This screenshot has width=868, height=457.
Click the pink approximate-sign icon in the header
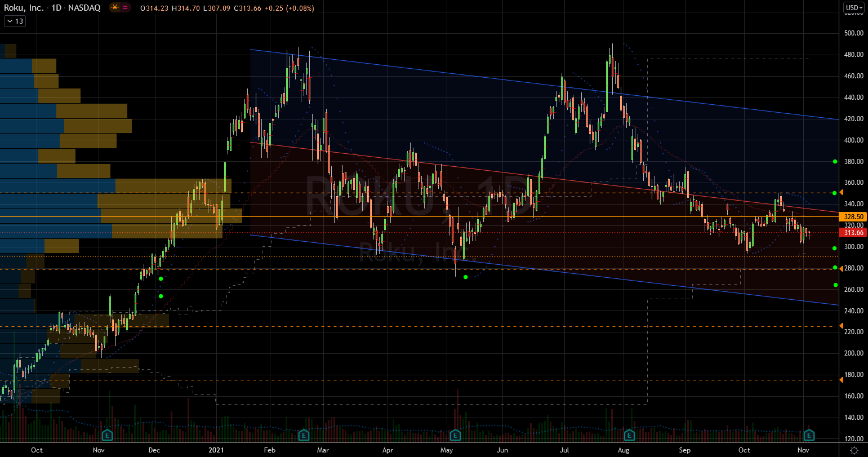click(x=124, y=8)
